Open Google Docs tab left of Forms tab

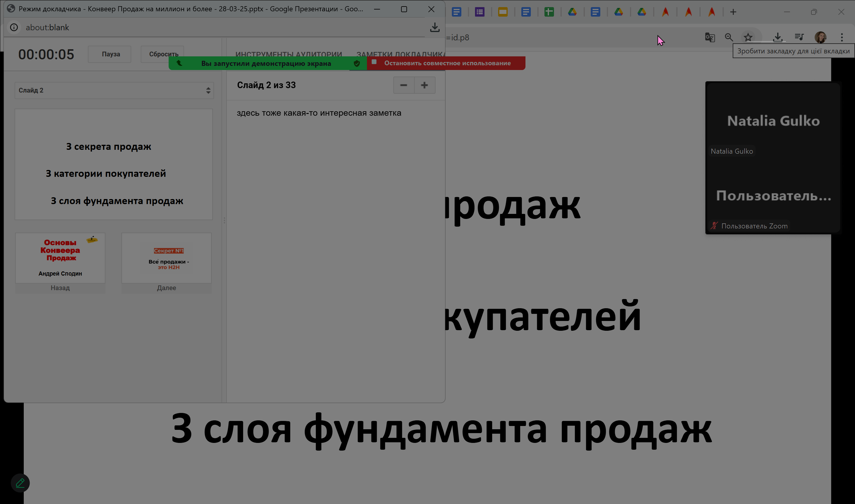pyautogui.click(x=456, y=12)
